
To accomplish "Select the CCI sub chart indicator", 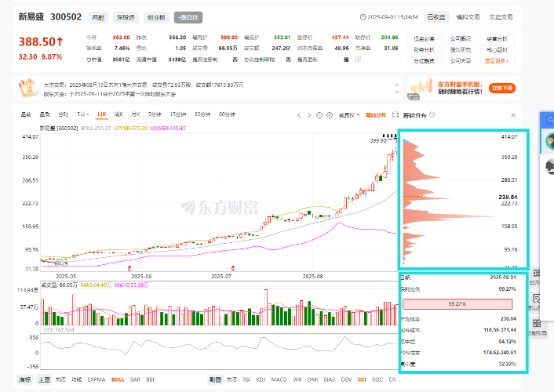I will tap(362, 379).
